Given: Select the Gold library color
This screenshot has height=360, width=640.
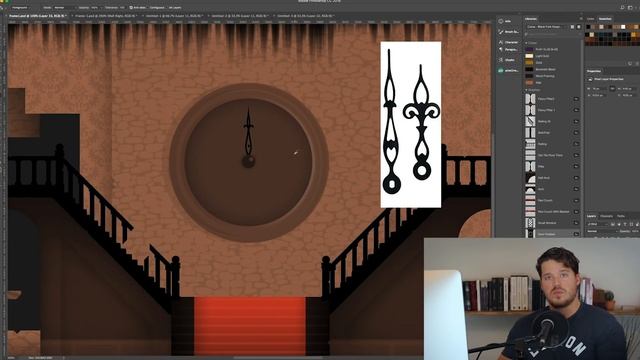Looking at the screenshot, I should click(529, 63).
